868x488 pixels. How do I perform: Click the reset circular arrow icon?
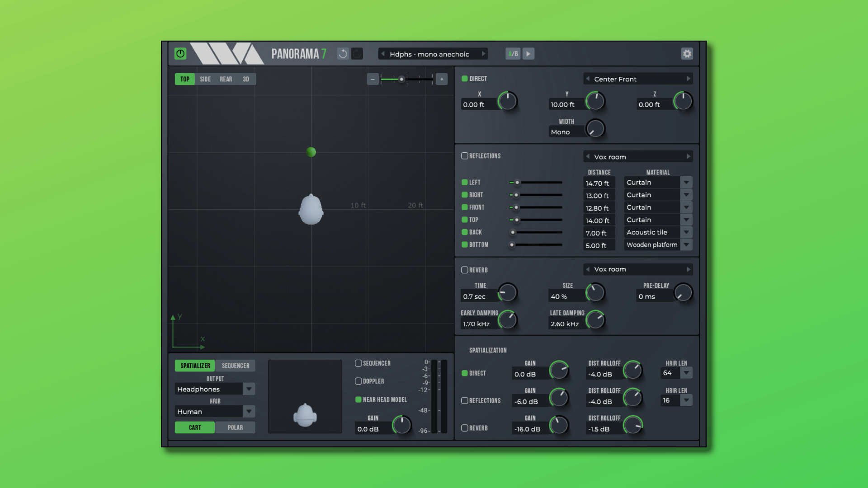click(x=343, y=54)
